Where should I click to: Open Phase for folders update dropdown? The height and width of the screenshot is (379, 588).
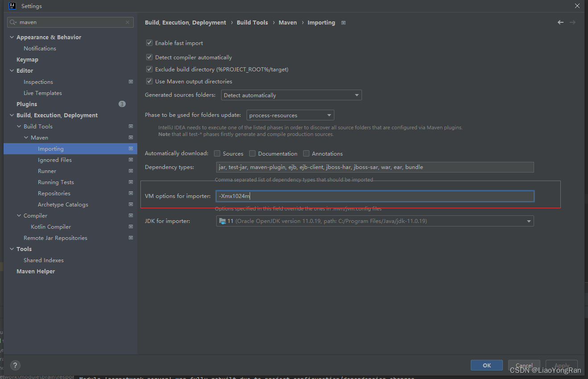(x=290, y=115)
